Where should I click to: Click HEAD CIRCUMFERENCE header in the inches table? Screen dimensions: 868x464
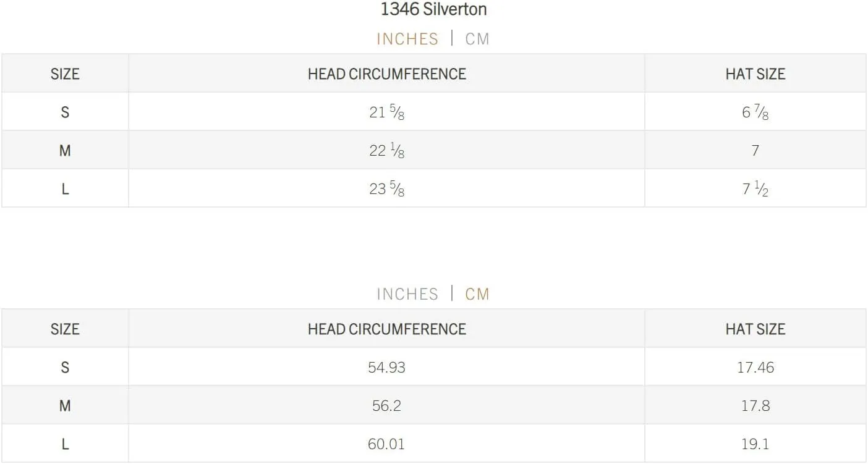pos(386,74)
